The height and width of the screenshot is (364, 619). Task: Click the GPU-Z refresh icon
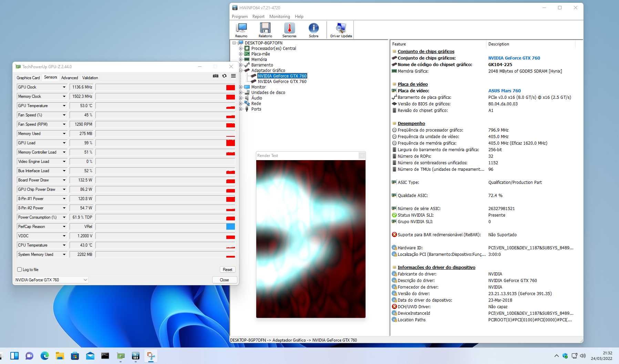224,76
